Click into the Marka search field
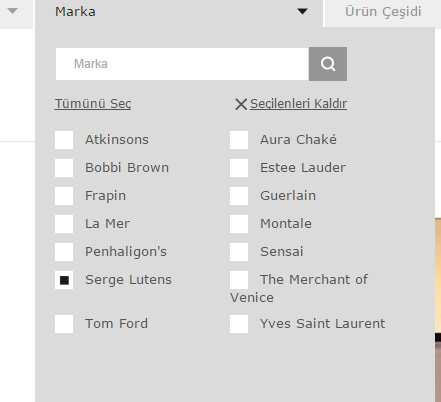The height and width of the screenshot is (402, 441). 182,64
